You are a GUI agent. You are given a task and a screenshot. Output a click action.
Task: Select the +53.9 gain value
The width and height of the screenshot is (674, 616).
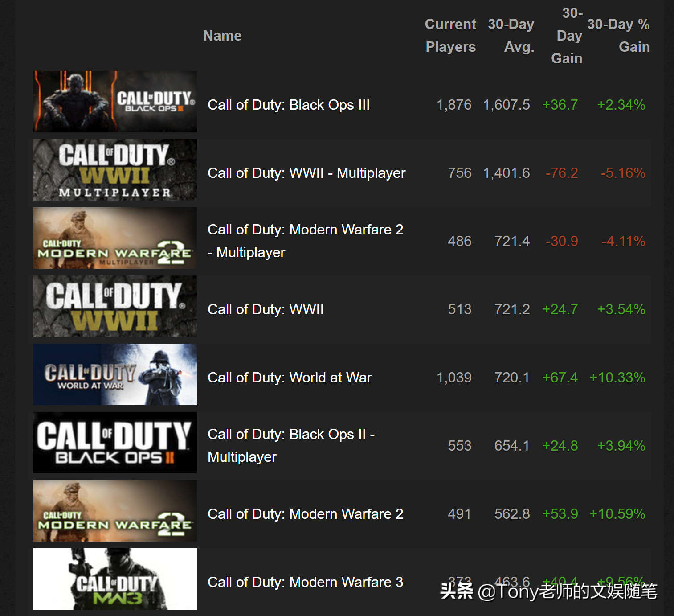pos(560,514)
